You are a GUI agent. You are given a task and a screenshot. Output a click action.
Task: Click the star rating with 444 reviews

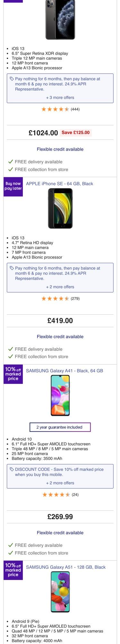[x=60, y=109]
